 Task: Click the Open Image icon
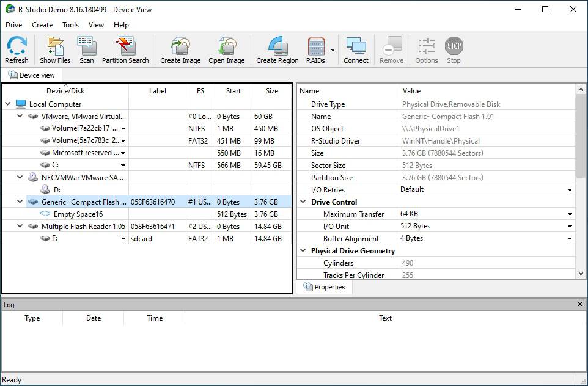tap(227, 46)
